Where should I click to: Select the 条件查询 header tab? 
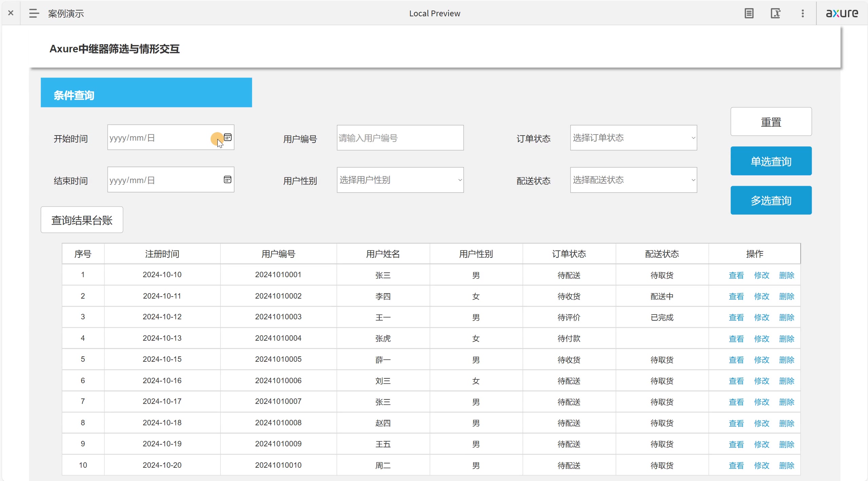pos(146,92)
